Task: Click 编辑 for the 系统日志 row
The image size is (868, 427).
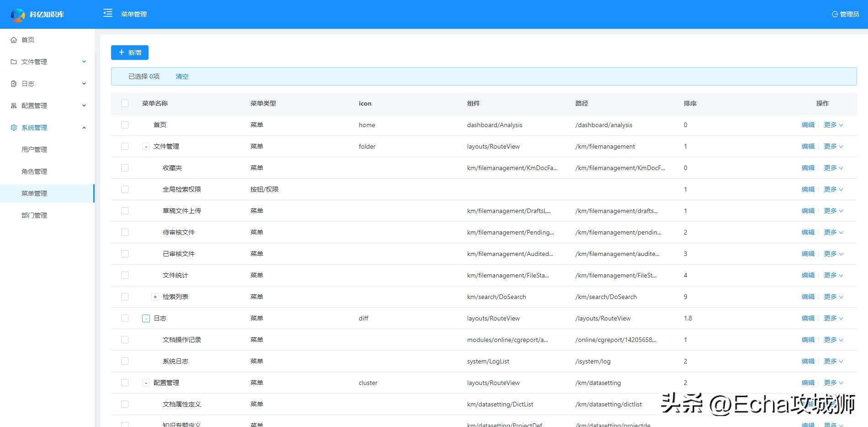Action: [x=808, y=361]
